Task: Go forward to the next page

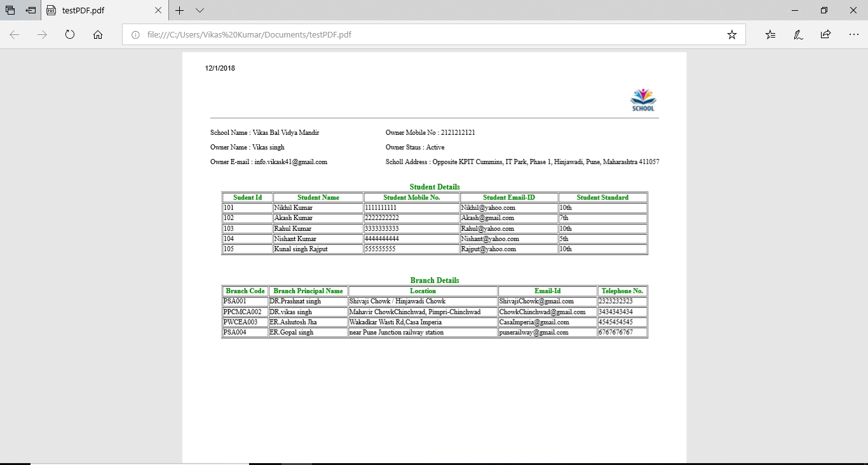Action: (x=42, y=34)
